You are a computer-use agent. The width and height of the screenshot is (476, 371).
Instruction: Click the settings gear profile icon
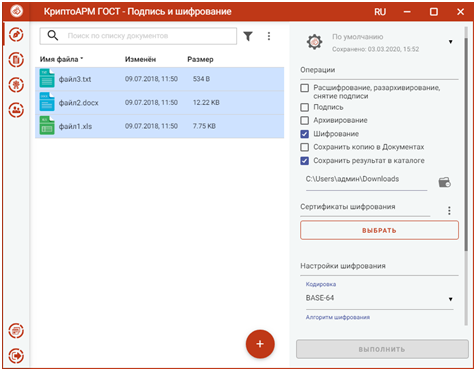(x=314, y=42)
